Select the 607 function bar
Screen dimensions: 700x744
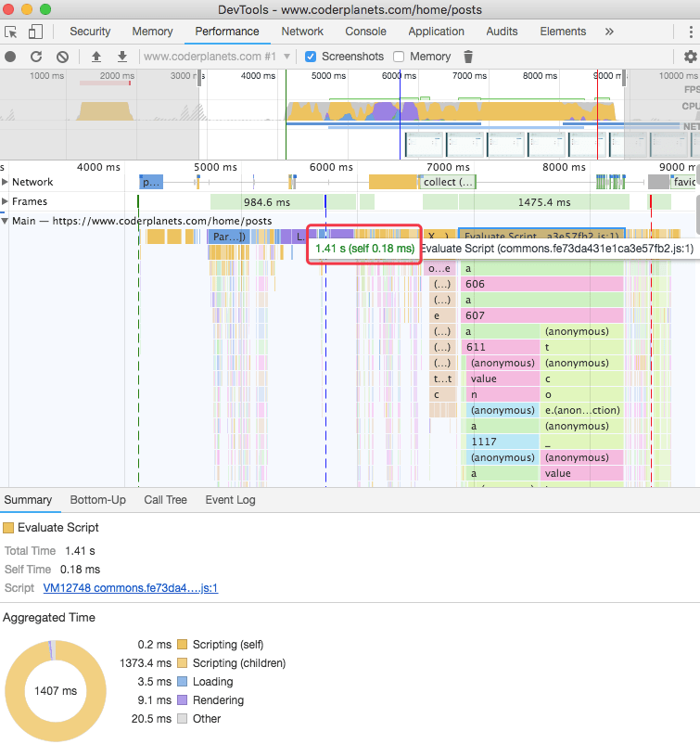click(x=541, y=315)
